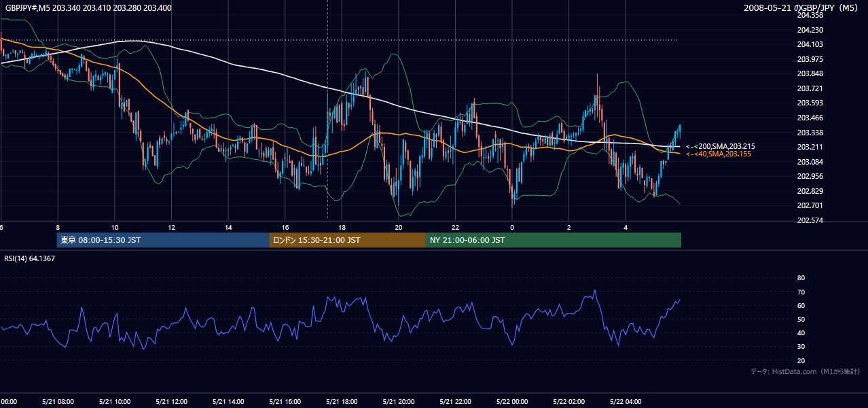Click the bottom time label 5/22 00:00
Screen dimensions: 868x408
point(512,402)
